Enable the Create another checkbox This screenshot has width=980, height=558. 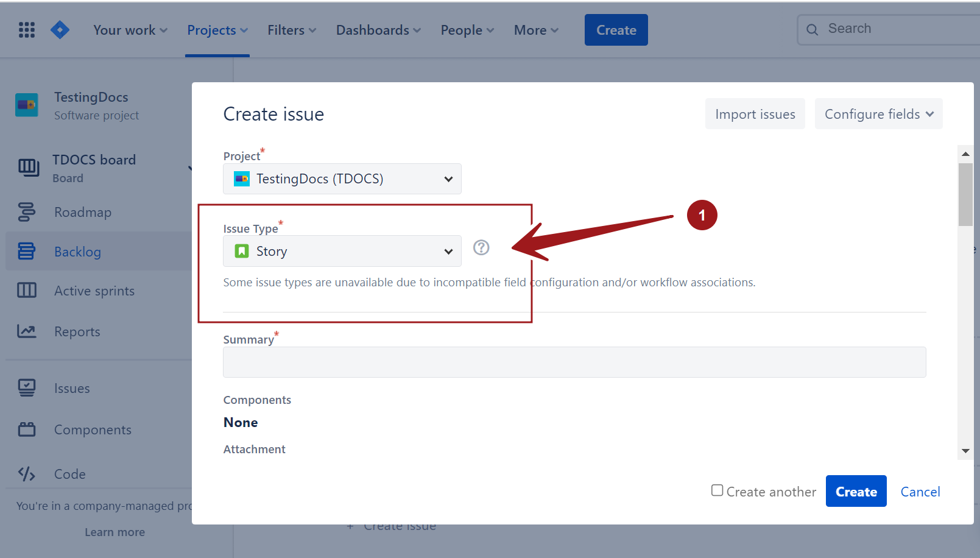tap(717, 490)
